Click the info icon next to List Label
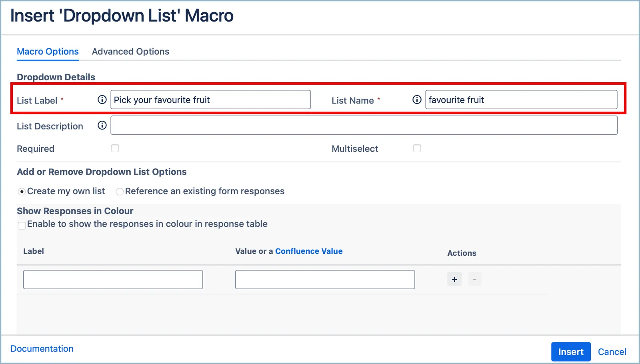640x364 pixels. click(x=102, y=99)
